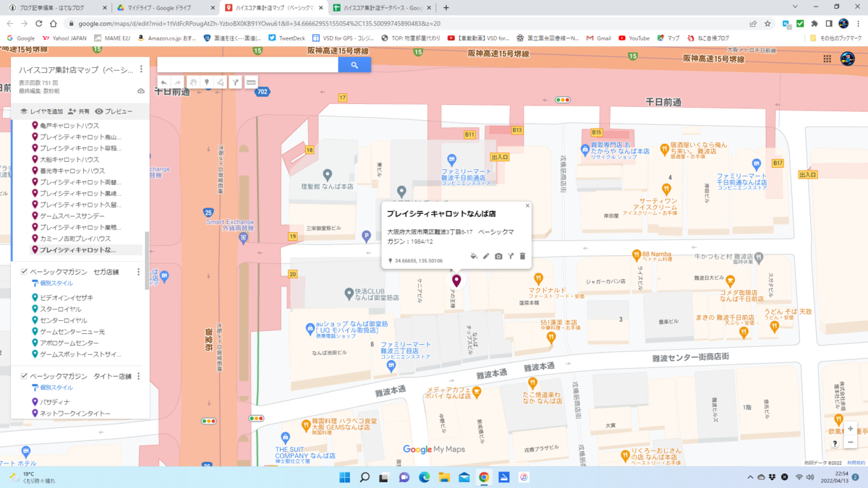Open the Chrome side panel icon
Screen dimensions: 868x488
(x=828, y=23)
